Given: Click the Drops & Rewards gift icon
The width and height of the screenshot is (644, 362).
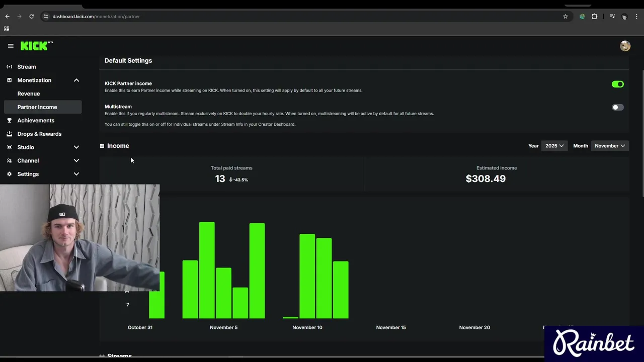Looking at the screenshot, I should pyautogui.click(x=9, y=134).
